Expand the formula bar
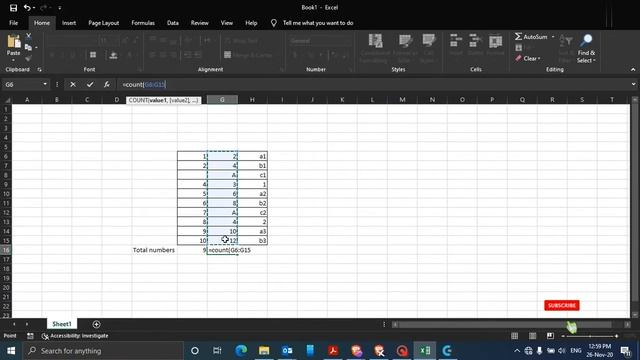640x360 pixels. [x=633, y=84]
